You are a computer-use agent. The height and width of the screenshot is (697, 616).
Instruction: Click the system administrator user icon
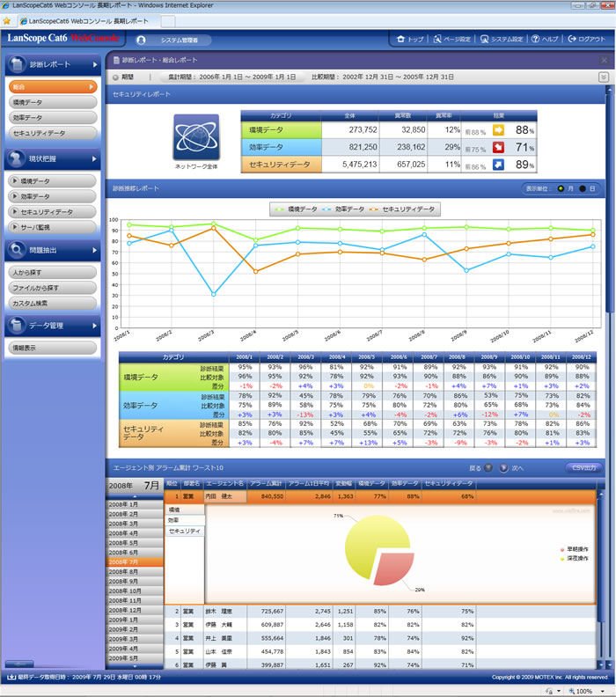pos(142,40)
